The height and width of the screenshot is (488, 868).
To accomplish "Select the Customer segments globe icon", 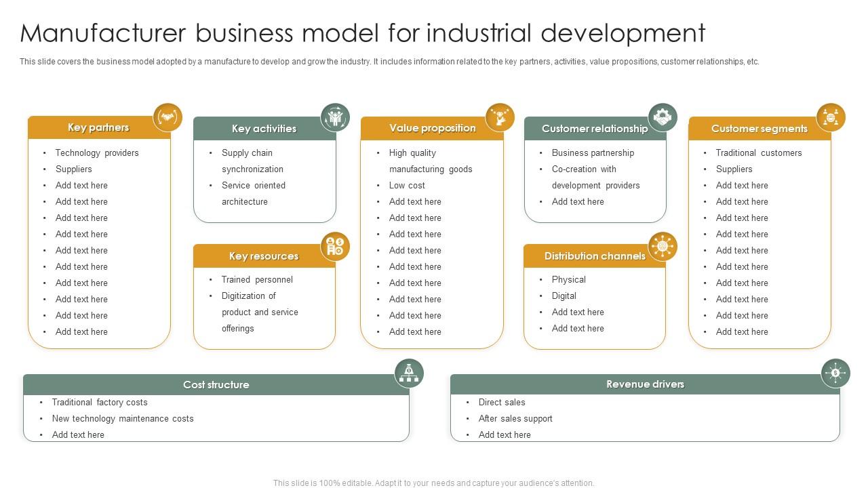I will pos(831,118).
